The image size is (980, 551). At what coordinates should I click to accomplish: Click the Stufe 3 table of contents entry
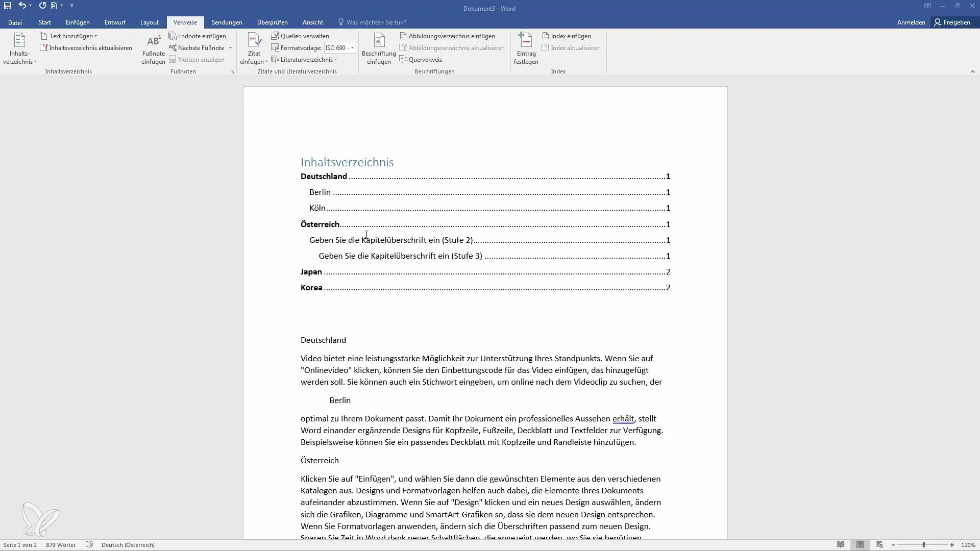pos(494,256)
